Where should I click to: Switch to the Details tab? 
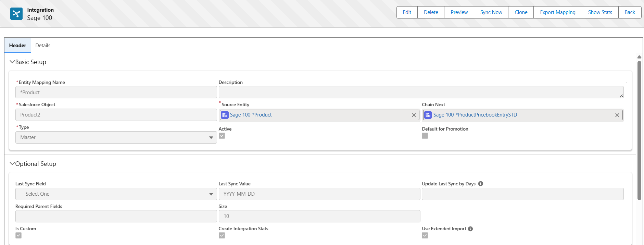coord(43,46)
